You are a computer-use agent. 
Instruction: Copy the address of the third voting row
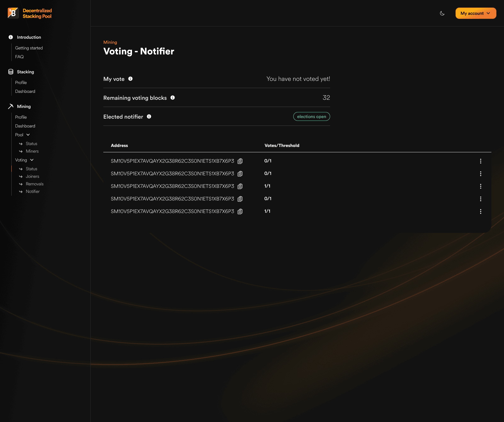[x=240, y=186]
